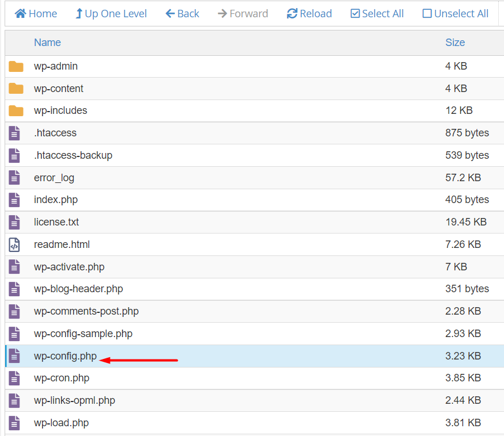
Task: Reload the file listing
Action: pyautogui.click(x=309, y=13)
